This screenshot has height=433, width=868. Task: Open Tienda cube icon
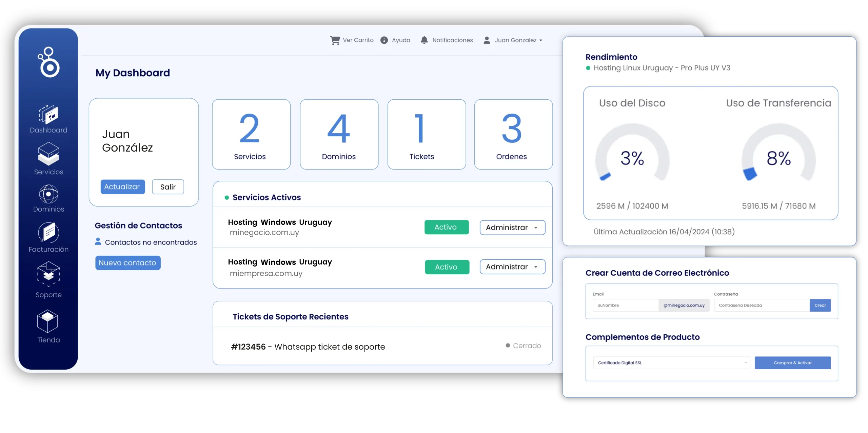pyautogui.click(x=48, y=321)
